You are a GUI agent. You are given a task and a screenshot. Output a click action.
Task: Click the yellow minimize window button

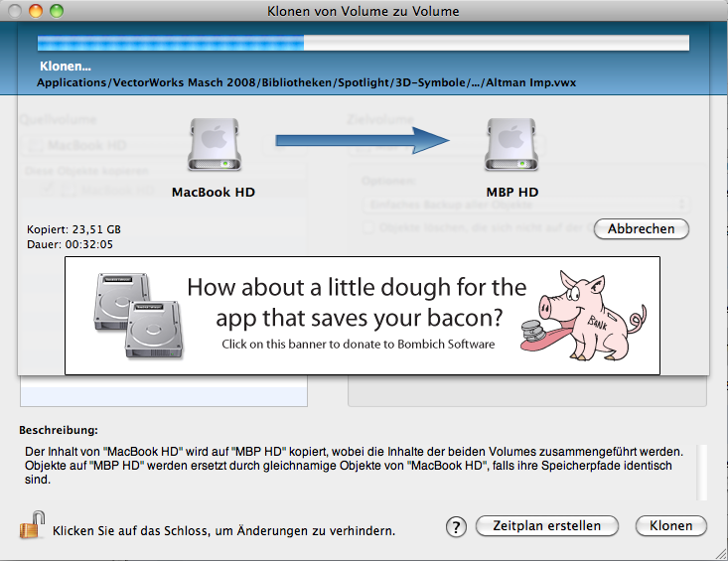pos(36,11)
